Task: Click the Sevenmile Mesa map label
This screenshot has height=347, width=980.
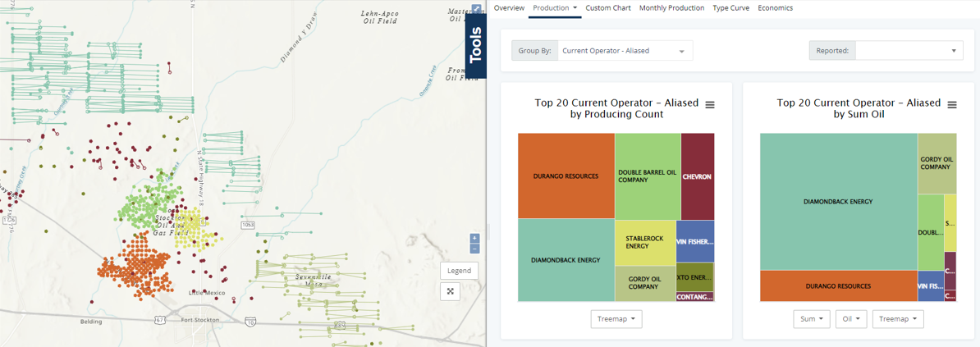Action: point(314,280)
